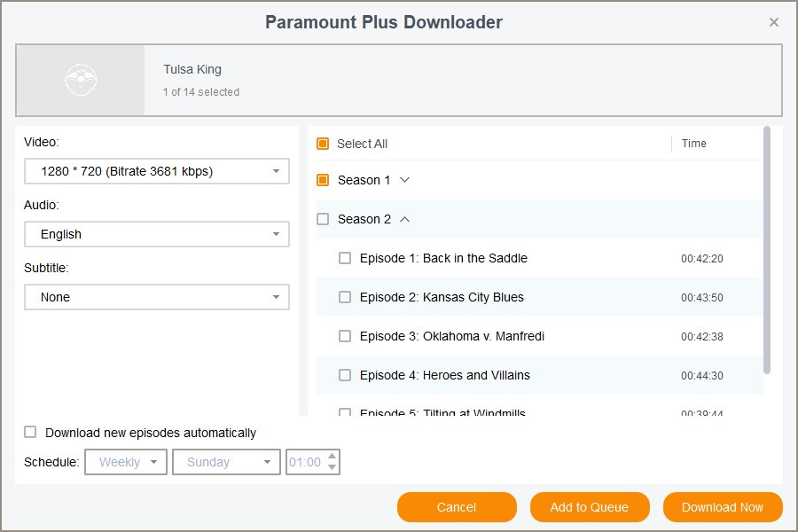Check Episode 2: Kansas City Blues
Image resolution: width=798 pixels, height=532 pixels.
click(345, 297)
